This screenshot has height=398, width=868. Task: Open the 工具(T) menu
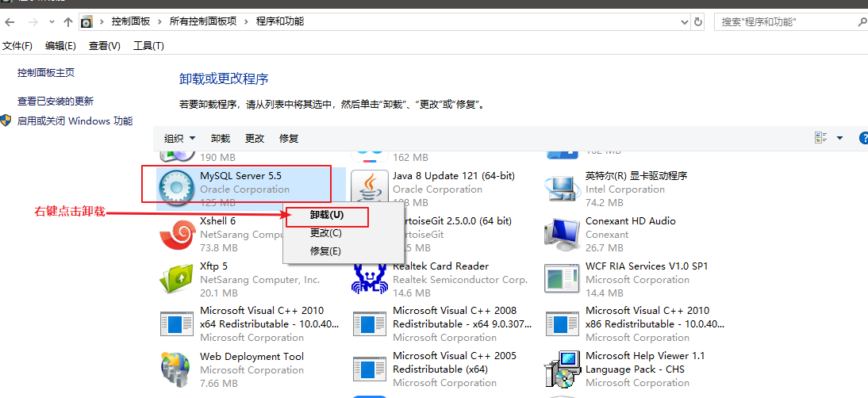pos(149,46)
